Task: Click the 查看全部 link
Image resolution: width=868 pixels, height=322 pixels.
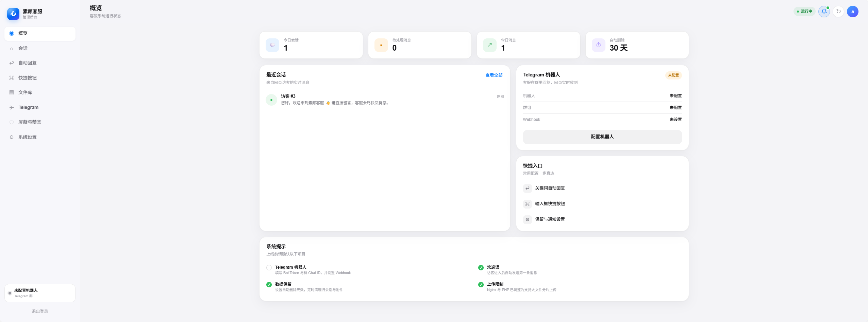Action: coord(494,75)
